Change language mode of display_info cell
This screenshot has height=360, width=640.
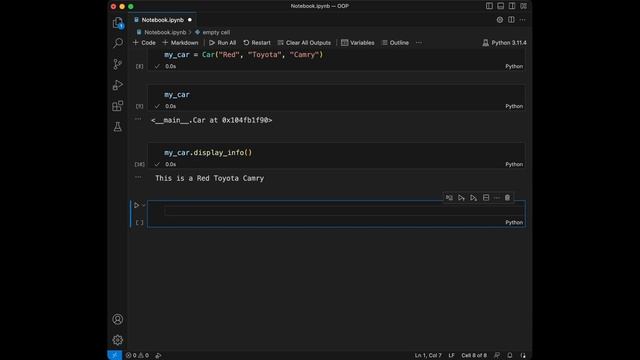514,164
